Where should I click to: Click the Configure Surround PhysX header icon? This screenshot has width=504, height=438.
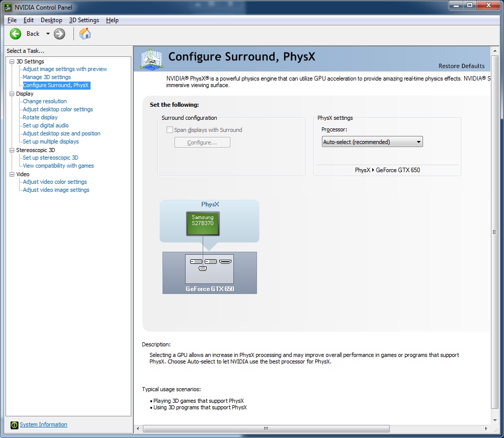click(151, 59)
